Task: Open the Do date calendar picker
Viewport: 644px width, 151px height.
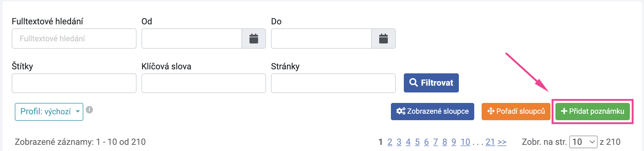Action: coord(384,39)
